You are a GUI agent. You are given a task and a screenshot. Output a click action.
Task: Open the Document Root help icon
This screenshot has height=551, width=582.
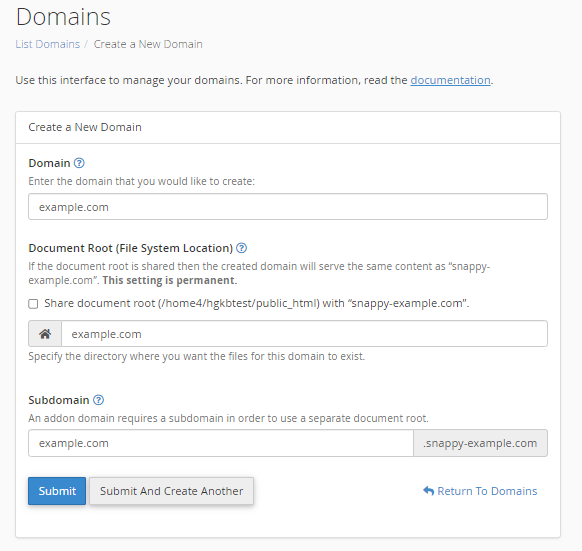(242, 248)
